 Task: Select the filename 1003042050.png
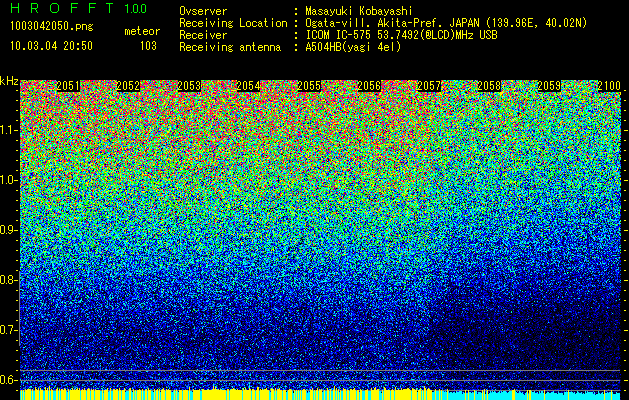(x=52, y=26)
